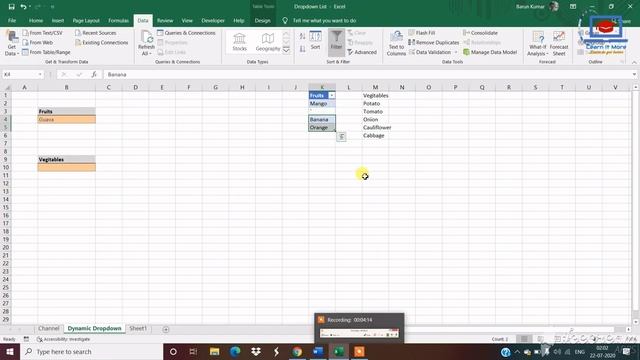Click Text to Columns
Viewport: 640px width, 360px height.
[x=396, y=43]
